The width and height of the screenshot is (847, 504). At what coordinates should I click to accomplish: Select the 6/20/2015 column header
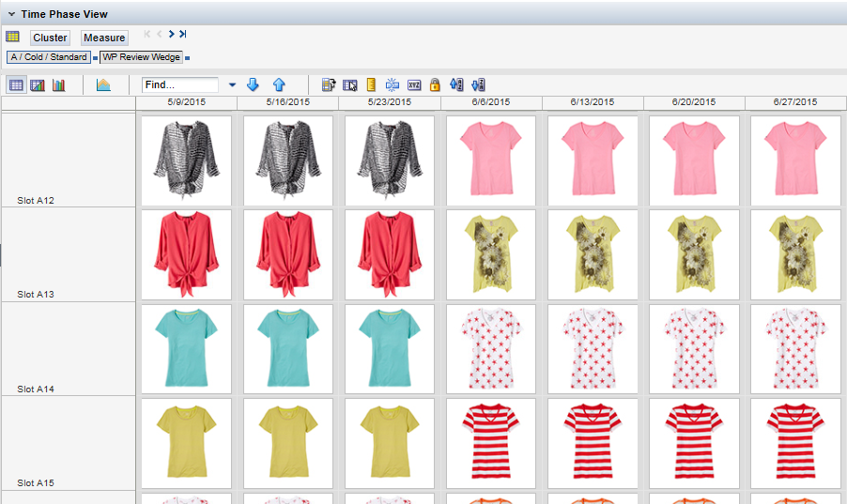point(694,102)
